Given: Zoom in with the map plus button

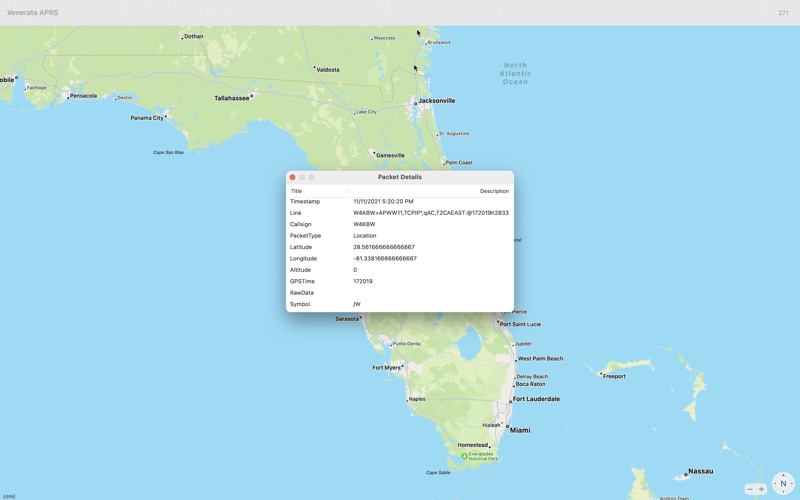Looking at the screenshot, I should [x=762, y=489].
